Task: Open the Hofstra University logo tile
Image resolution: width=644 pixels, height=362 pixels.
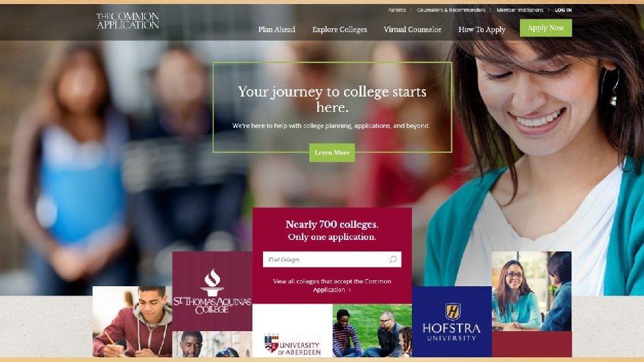Action: pos(451,322)
